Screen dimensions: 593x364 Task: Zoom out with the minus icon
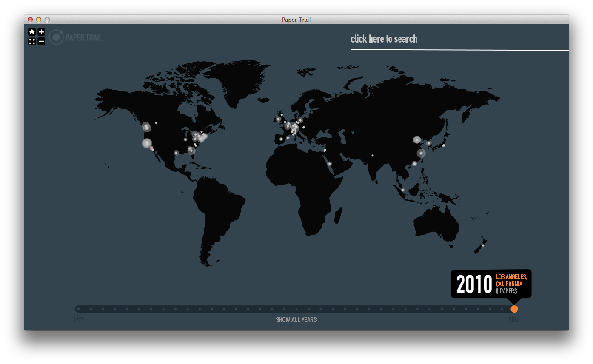pos(41,41)
